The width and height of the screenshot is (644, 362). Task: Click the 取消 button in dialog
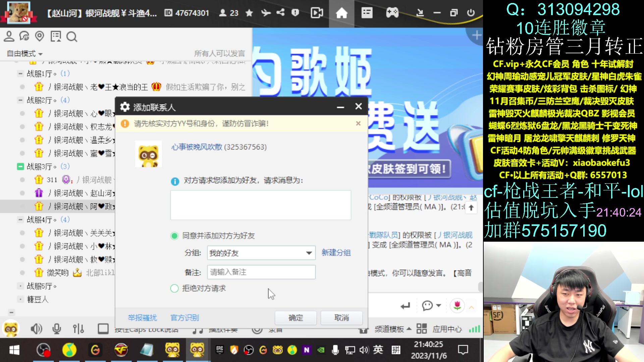[x=341, y=318]
